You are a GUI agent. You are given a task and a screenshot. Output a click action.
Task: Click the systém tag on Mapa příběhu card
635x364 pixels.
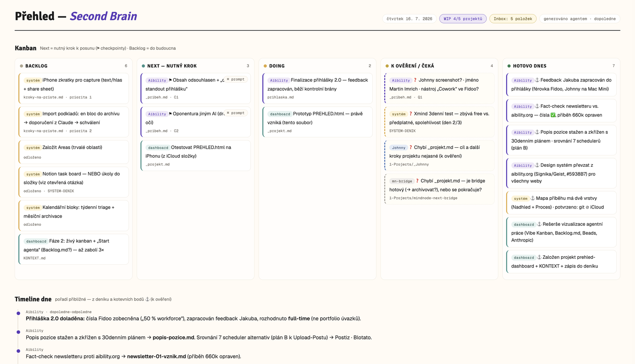coord(521,198)
